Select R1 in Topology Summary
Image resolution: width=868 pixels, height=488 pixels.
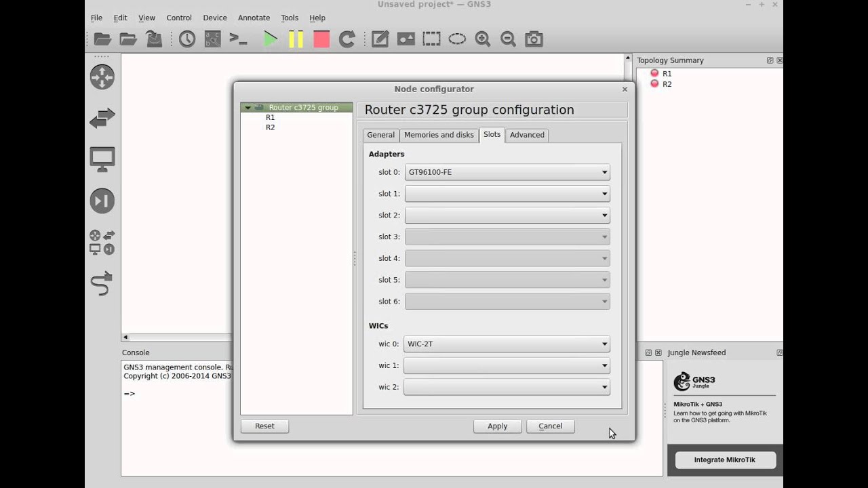click(667, 74)
